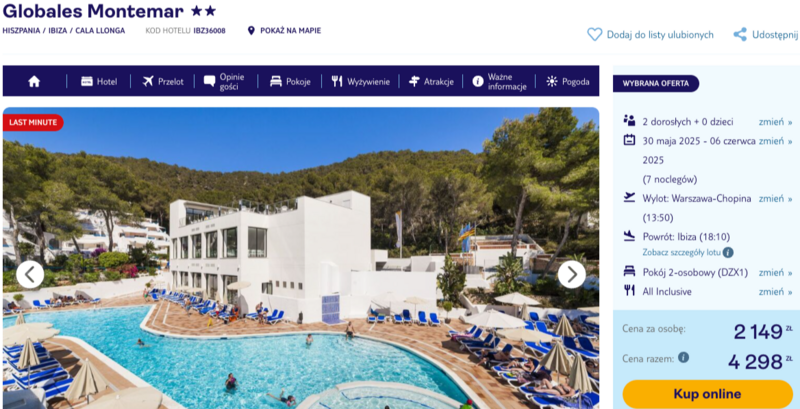Open the Pogoda weather tab
This screenshot has height=409, width=800.
pyautogui.click(x=568, y=82)
